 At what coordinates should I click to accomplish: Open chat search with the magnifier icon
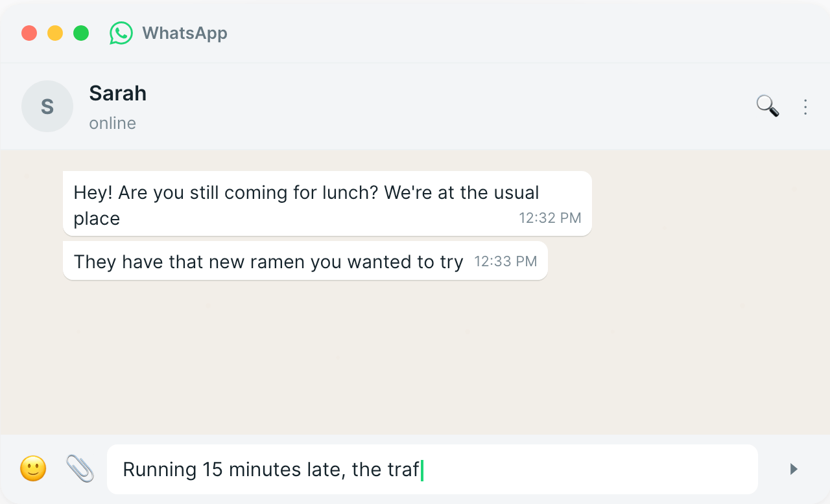767,106
